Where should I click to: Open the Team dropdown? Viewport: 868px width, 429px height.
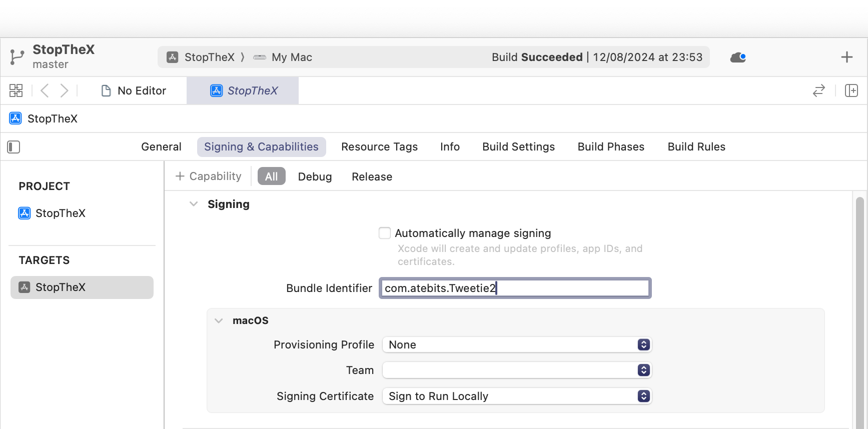[517, 370]
